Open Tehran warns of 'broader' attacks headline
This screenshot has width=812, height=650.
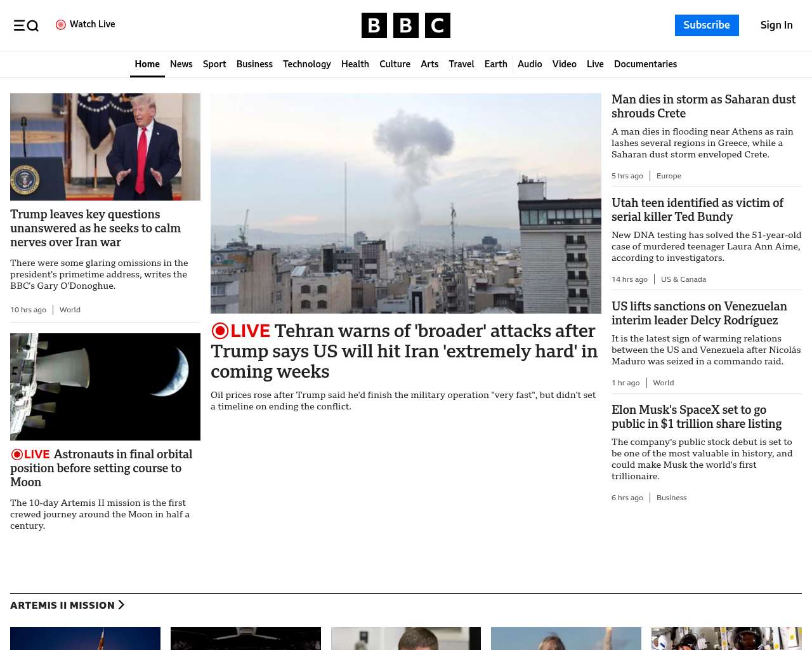click(x=405, y=351)
